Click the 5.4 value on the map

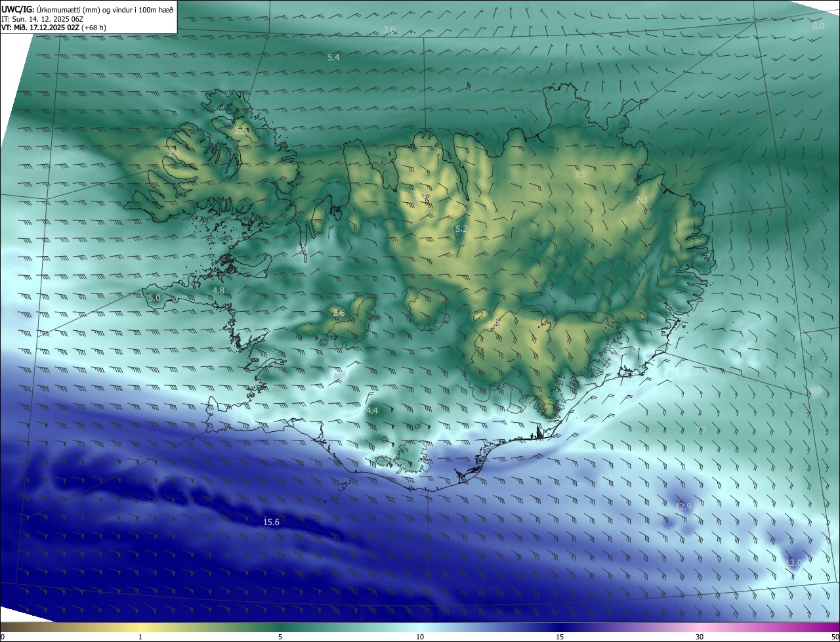[333, 57]
